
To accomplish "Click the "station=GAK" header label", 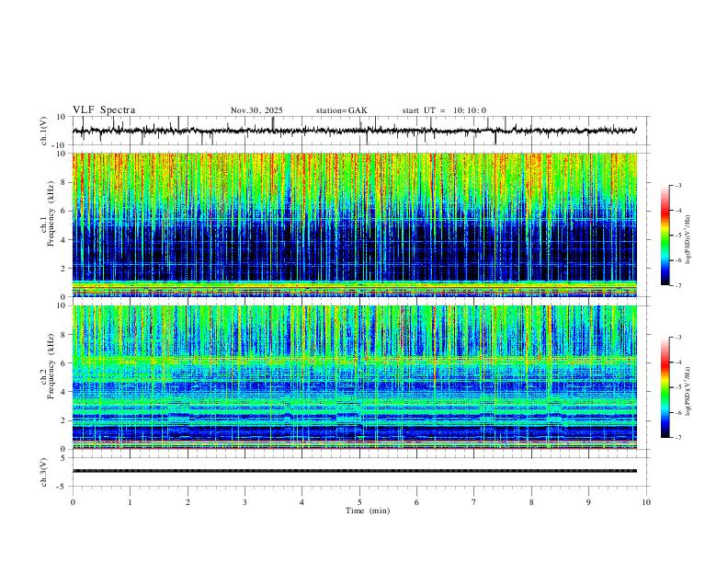I will tap(342, 110).
